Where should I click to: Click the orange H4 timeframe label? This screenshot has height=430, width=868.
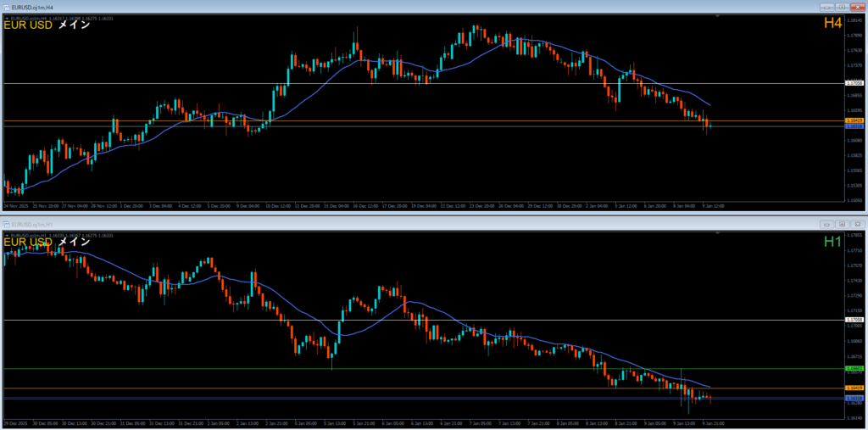[x=832, y=24]
